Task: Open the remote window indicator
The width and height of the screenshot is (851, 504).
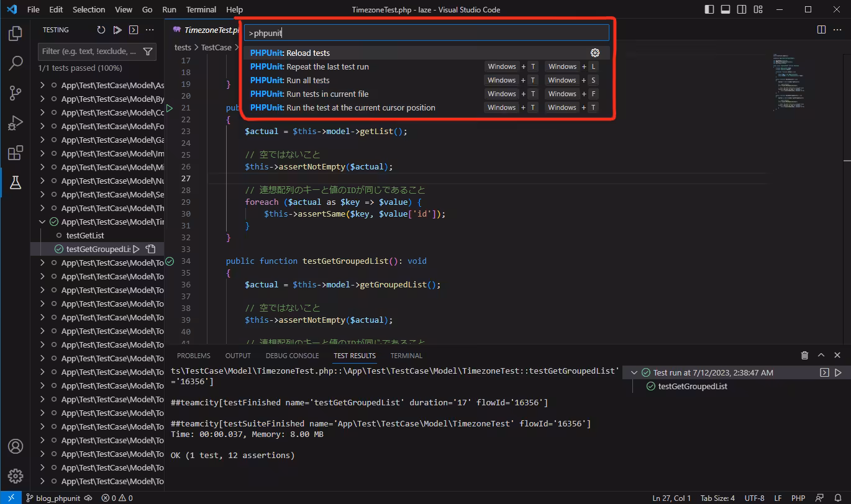Action: point(11,498)
